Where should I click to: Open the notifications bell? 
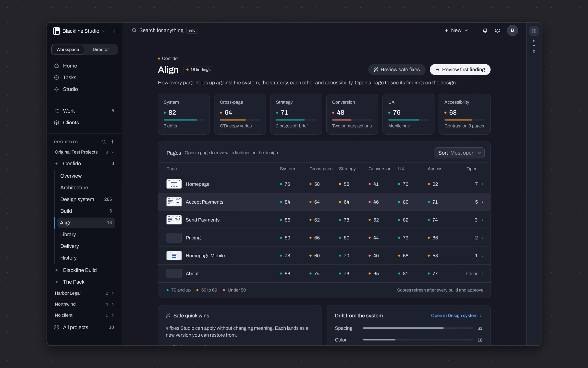coord(485,30)
